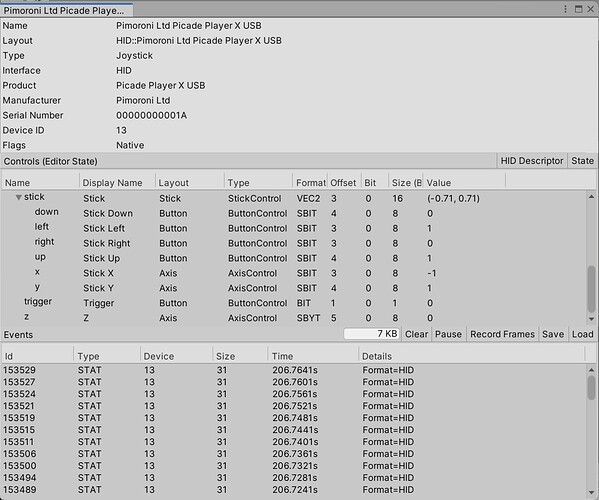Click the controls list scroll-down arrow
This screenshot has height=500, width=599.
591,319
